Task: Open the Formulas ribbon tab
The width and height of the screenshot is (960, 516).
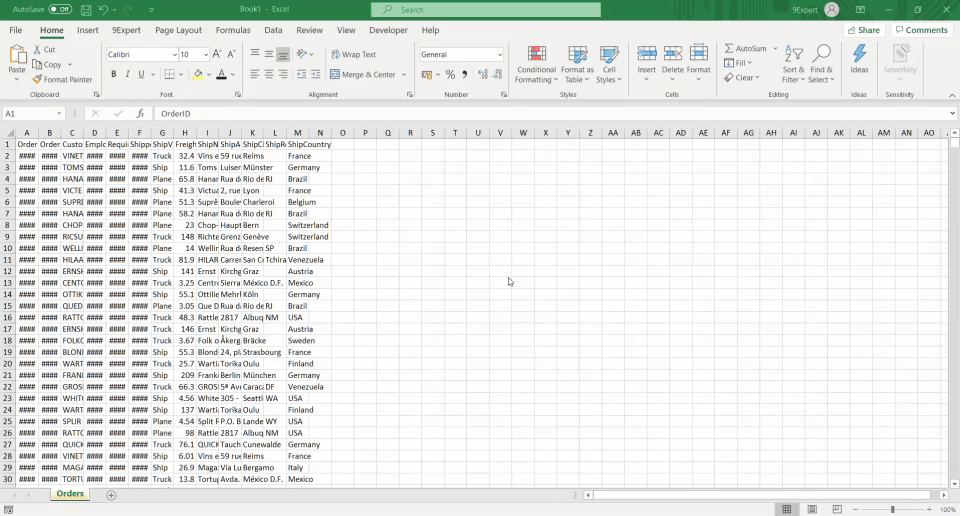Action: pos(233,30)
